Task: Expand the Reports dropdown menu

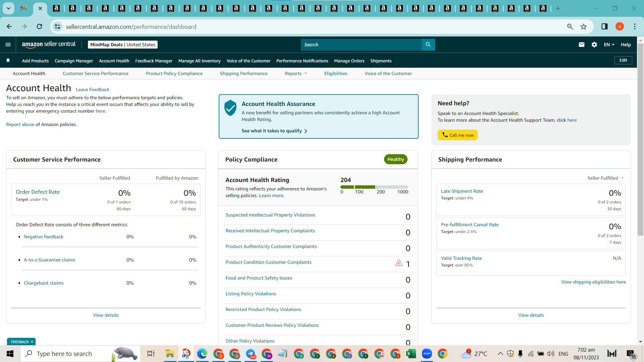Action: click(296, 73)
